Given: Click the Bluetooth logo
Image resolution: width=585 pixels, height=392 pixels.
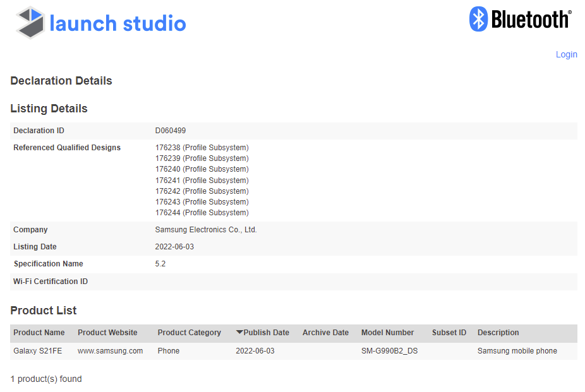Looking at the screenshot, I should (520, 19).
